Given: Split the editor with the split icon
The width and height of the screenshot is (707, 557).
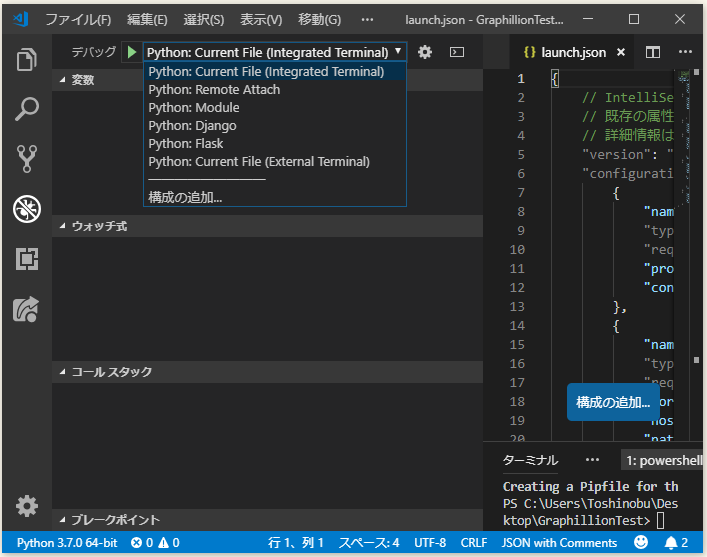Looking at the screenshot, I should point(652,52).
